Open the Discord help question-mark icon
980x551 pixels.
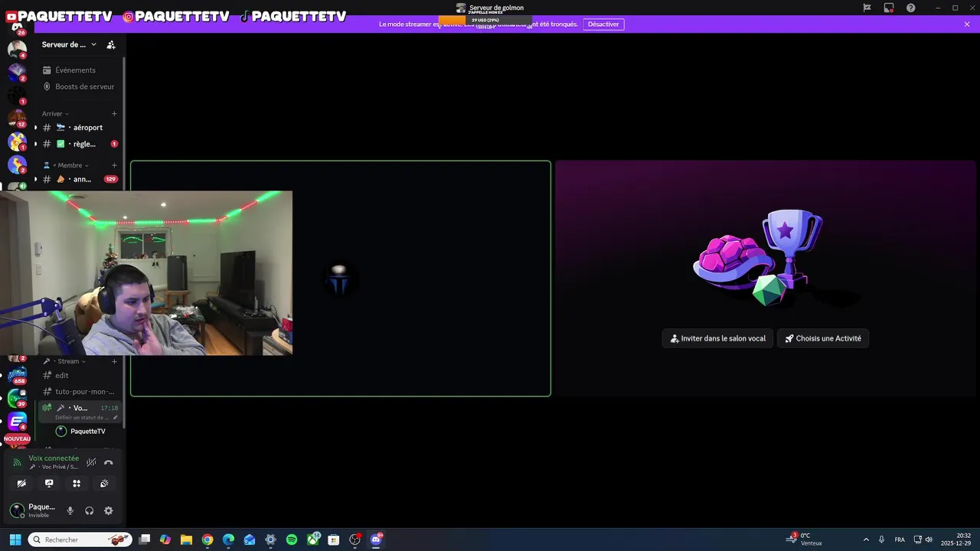click(911, 8)
